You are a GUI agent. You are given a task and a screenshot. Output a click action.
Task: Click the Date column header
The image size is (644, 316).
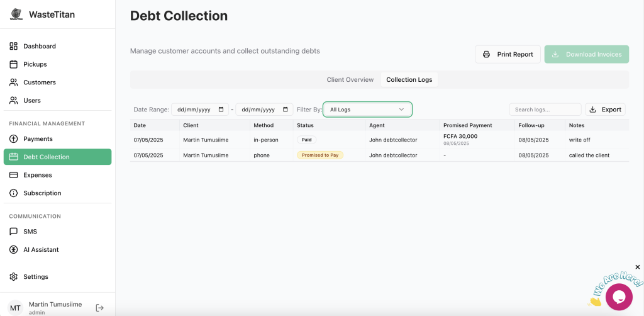point(140,125)
